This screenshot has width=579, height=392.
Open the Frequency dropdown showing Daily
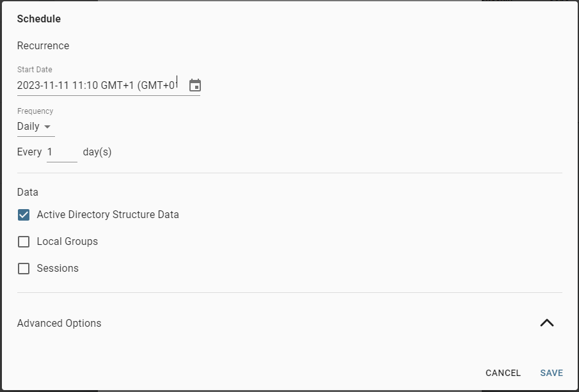coord(36,127)
